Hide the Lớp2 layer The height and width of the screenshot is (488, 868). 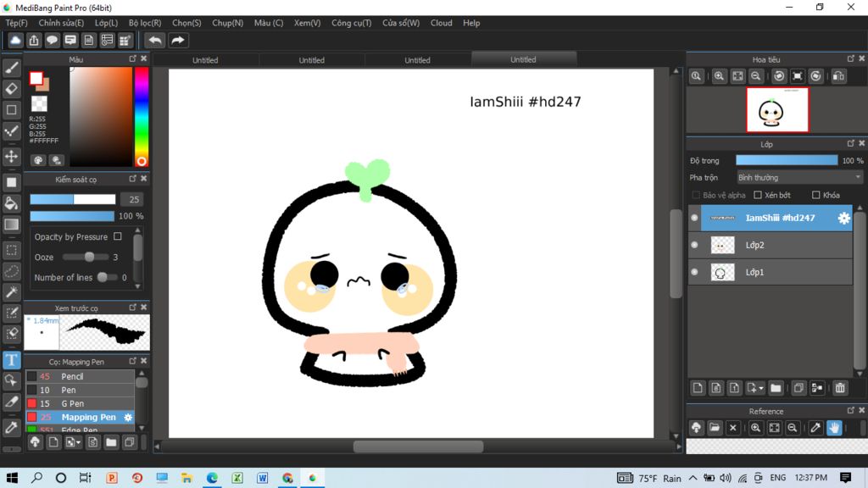[x=694, y=245]
